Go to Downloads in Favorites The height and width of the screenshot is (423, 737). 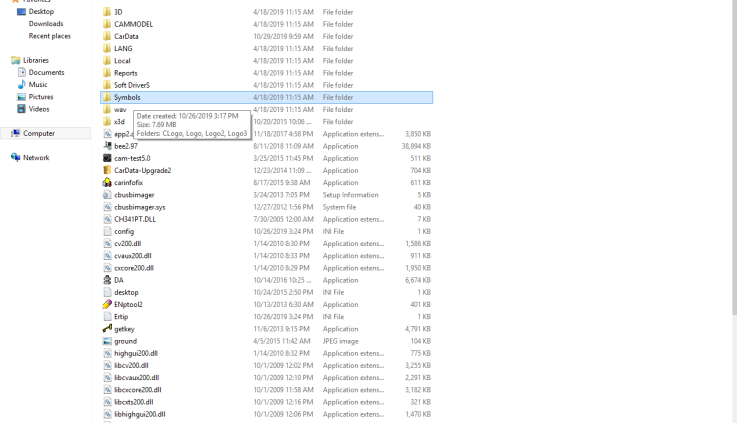tap(46, 23)
